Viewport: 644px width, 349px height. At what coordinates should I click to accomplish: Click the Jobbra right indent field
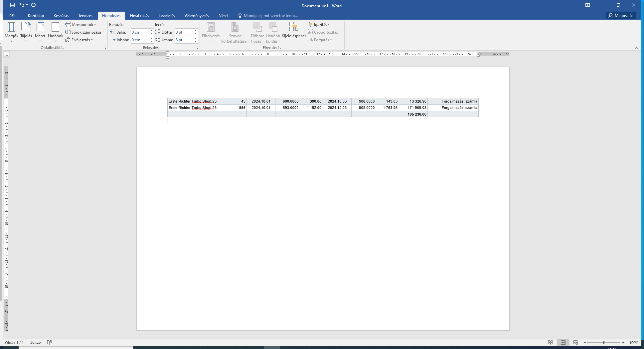tap(140, 40)
